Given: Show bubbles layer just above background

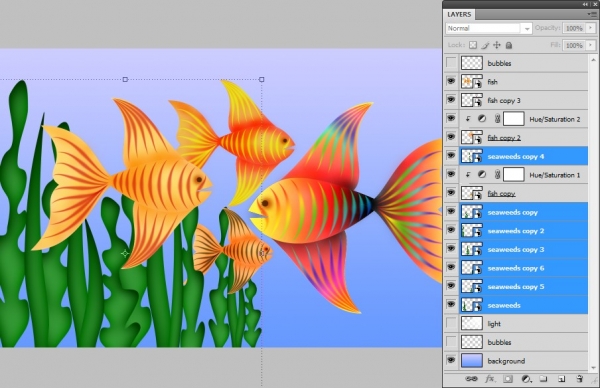Looking at the screenshot, I should (452, 342).
